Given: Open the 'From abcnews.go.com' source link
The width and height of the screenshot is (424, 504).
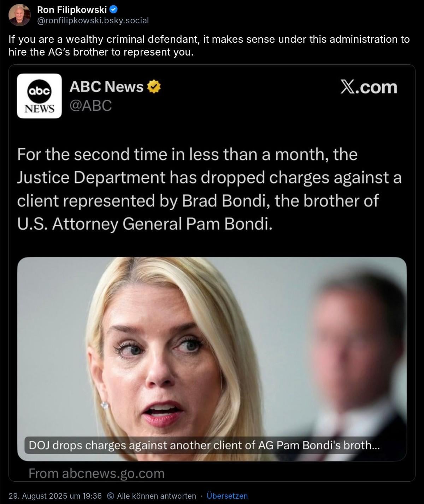Looking at the screenshot, I should click(96, 473).
